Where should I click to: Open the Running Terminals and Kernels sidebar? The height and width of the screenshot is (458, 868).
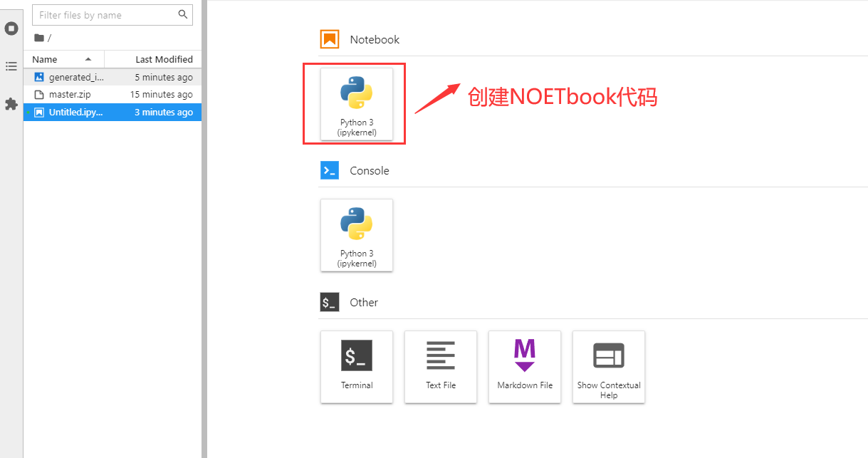[11, 28]
